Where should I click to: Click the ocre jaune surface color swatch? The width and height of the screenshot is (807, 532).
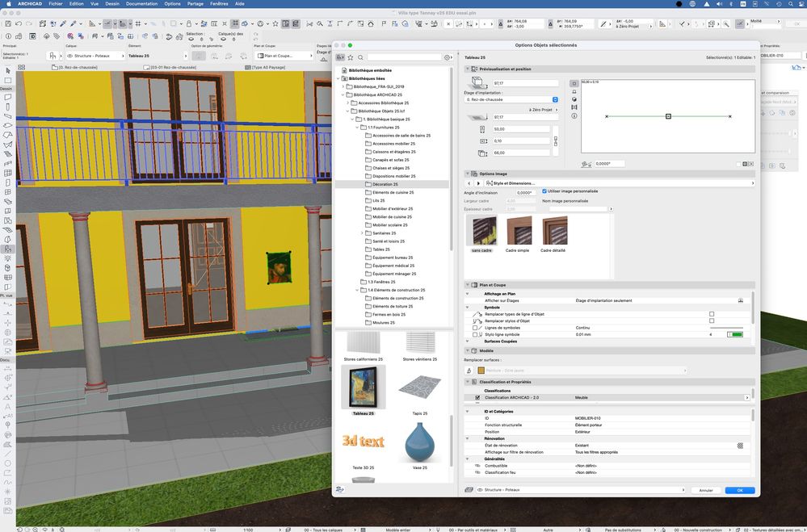point(480,371)
